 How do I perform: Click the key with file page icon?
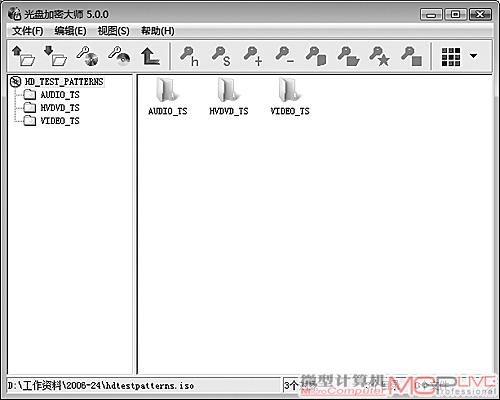316,56
